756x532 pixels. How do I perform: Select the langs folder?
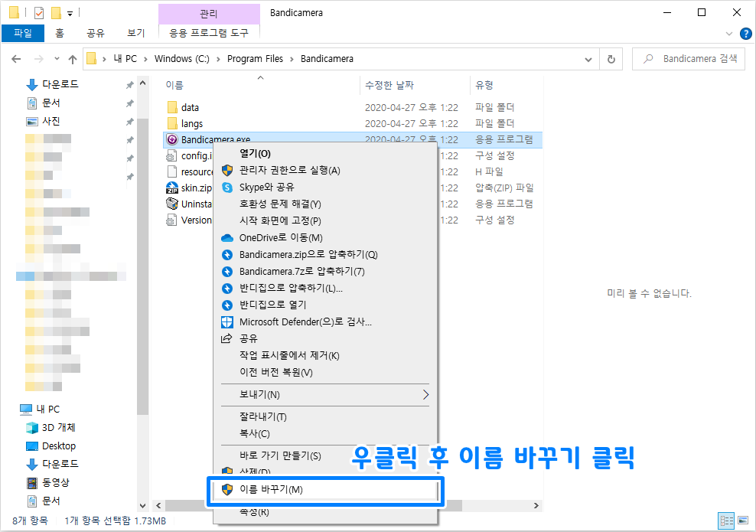pyautogui.click(x=192, y=123)
